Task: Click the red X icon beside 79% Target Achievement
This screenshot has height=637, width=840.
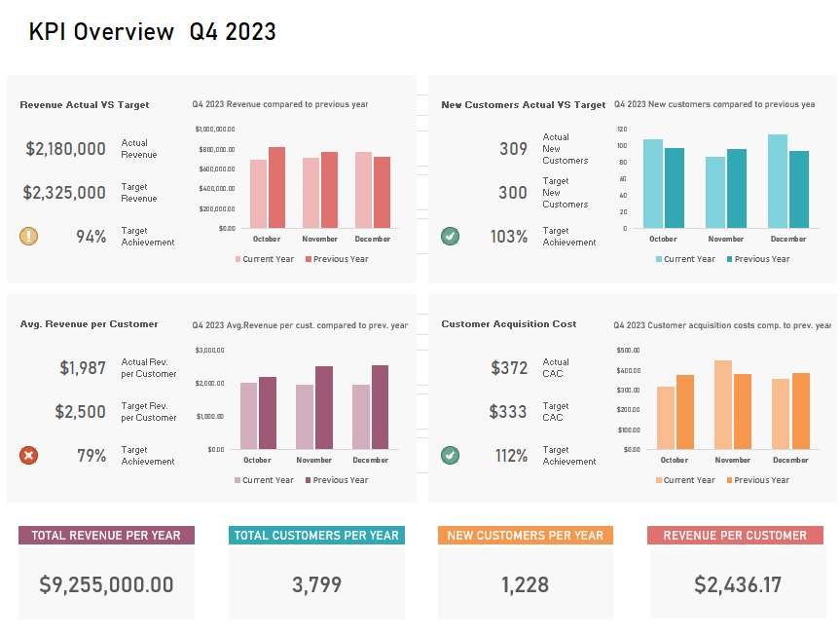Action: click(x=28, y=454)
